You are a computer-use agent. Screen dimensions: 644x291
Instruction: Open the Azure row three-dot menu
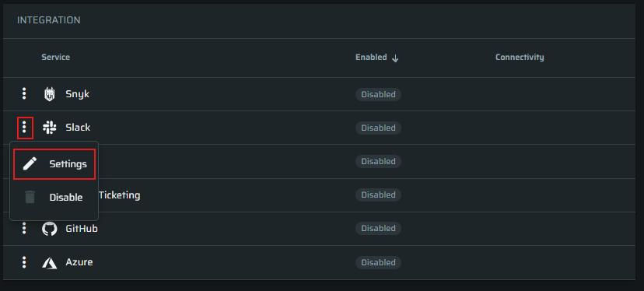(24, 261)
